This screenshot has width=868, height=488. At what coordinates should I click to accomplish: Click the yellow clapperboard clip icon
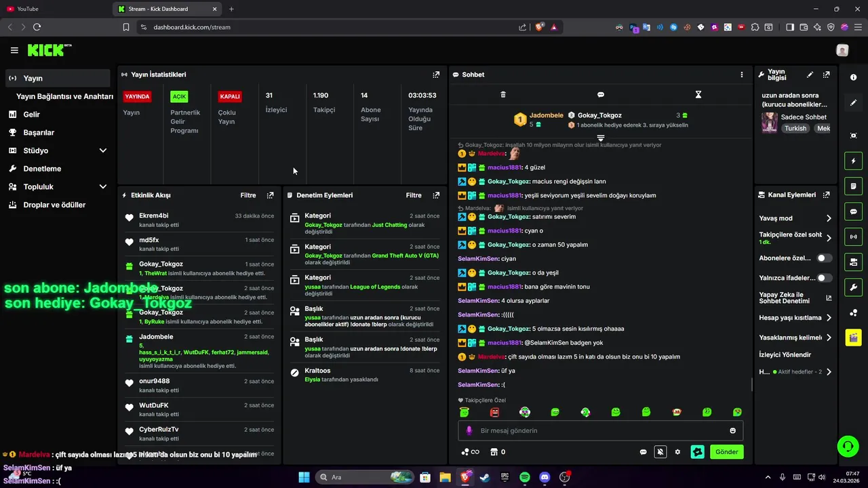853,338
